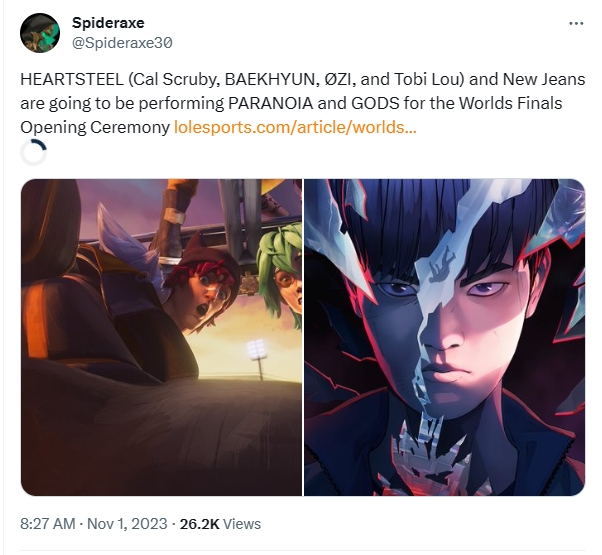Open the three-dot more options menu
Image resolution: width=602 pixels, height=555 pixels.
(x=576, y=23)
